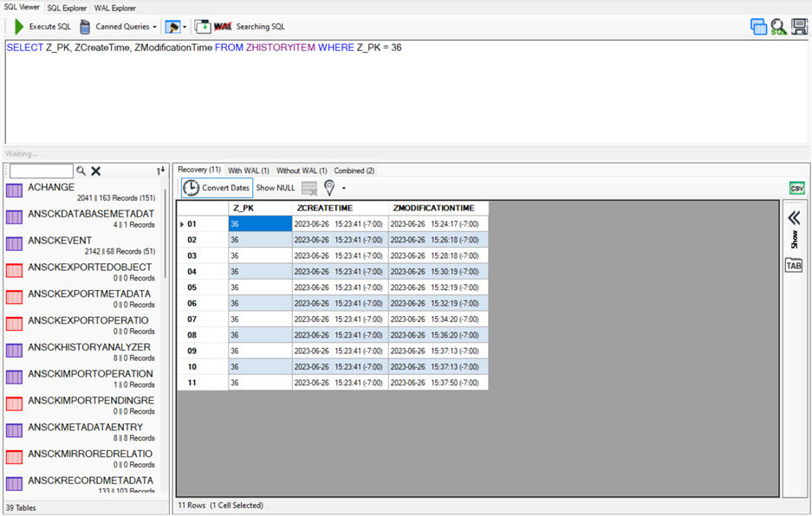Click the Convert Dates clock button
This screenshot has height=516, width=812.
pos(217,188)
